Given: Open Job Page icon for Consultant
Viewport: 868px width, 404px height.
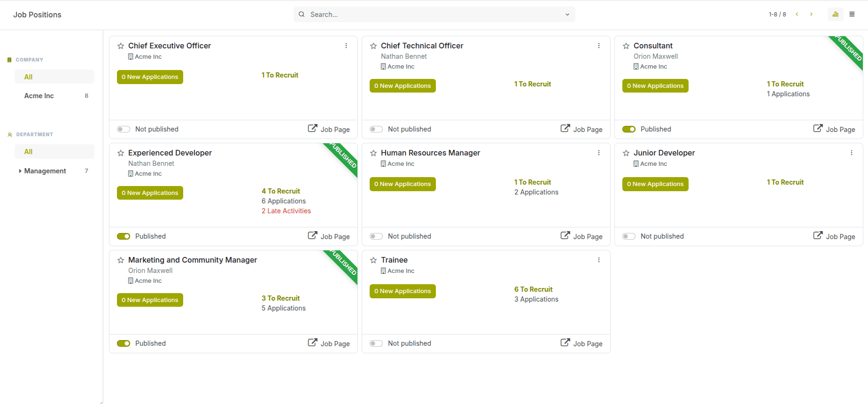Looking at the screenshot, I should coord(818,128).
